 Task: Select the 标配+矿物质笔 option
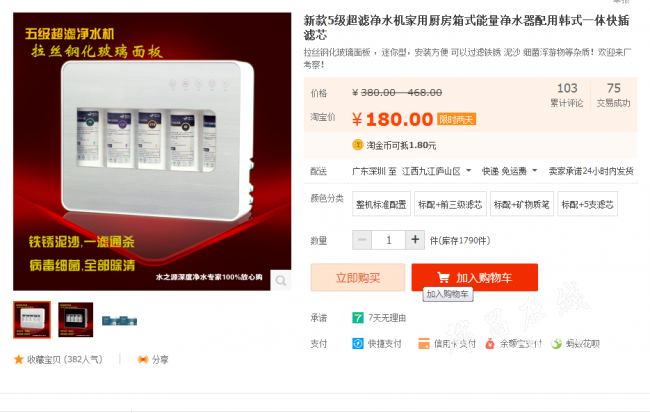[521, 204]
